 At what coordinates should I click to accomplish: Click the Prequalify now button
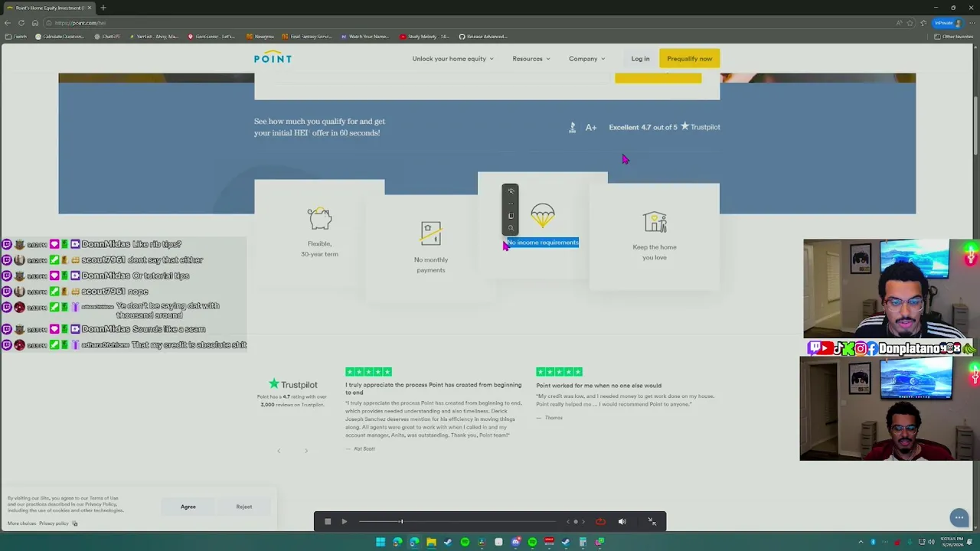[x=689, y=59]
